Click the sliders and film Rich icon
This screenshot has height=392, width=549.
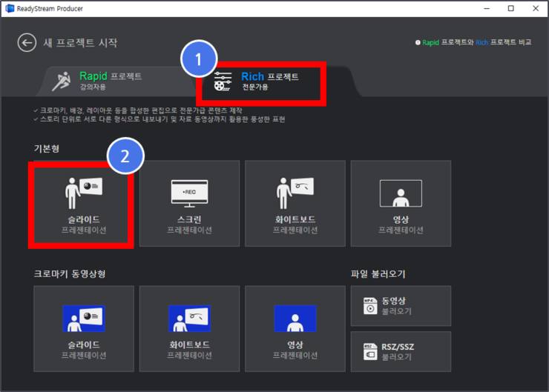223,81
